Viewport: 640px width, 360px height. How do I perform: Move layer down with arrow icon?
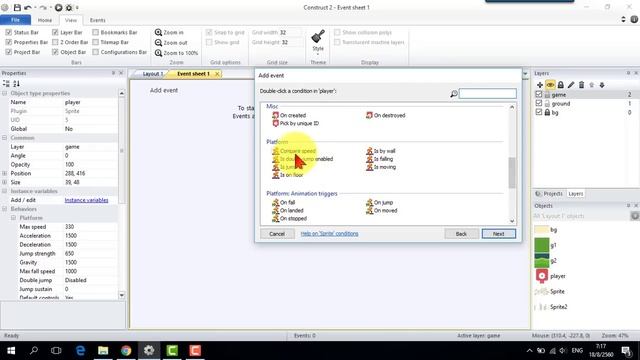click(x=602, y=85)
